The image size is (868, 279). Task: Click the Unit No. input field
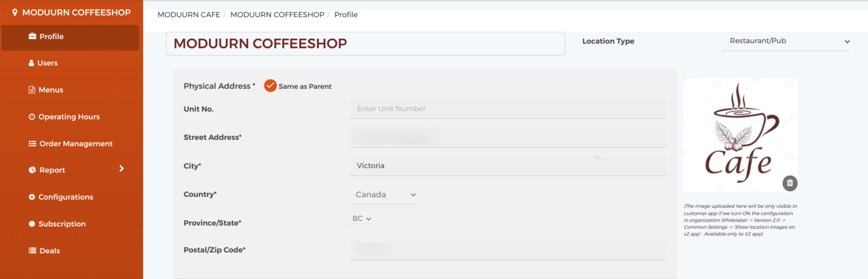coord(507,109)
